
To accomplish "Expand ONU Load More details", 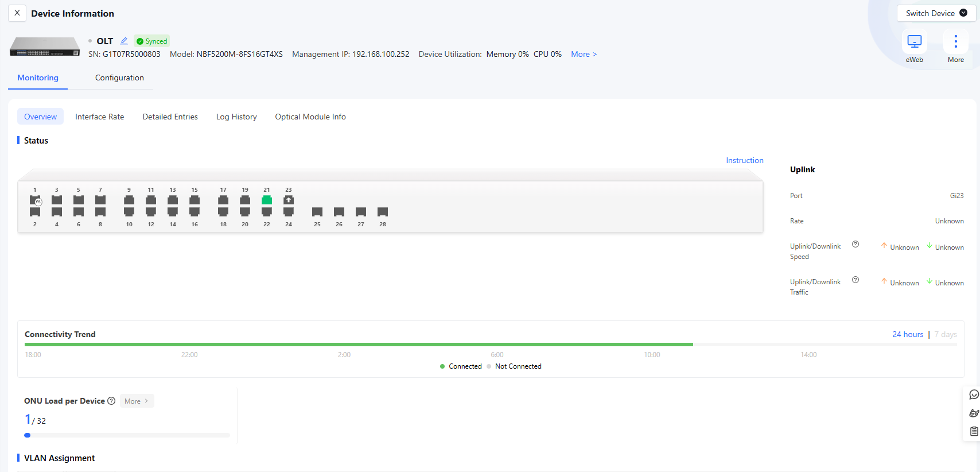I will pos(137,401).
